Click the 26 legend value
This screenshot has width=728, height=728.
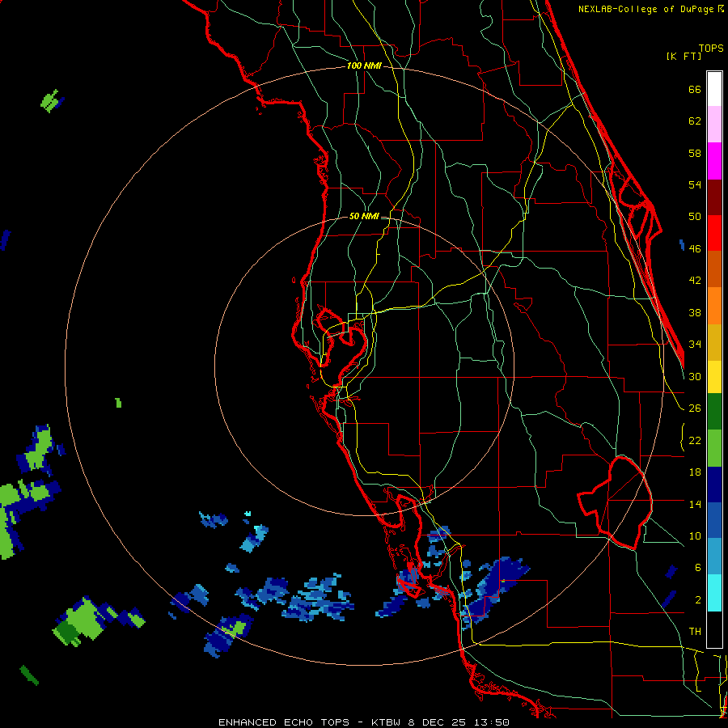coord(695,408)
